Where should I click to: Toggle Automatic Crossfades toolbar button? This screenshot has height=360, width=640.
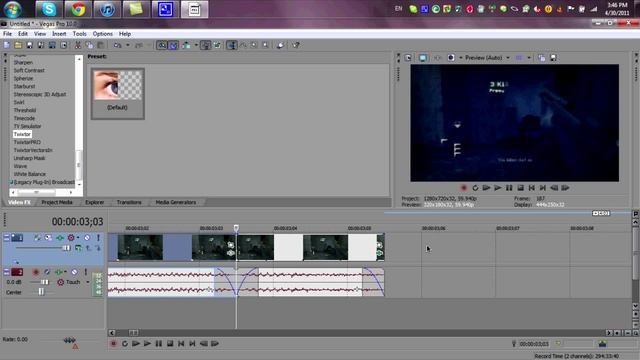pos(173,45)
